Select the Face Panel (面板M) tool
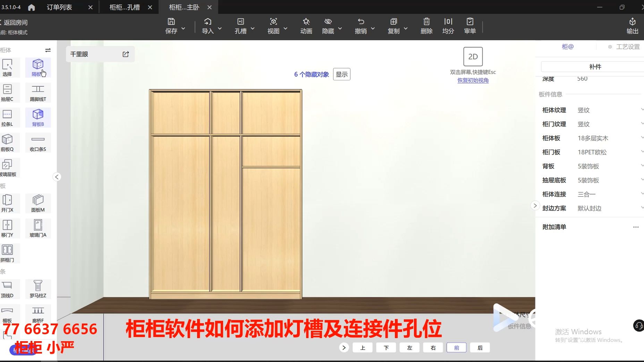This screenshot has width=644, height=362. coord(38,203)
